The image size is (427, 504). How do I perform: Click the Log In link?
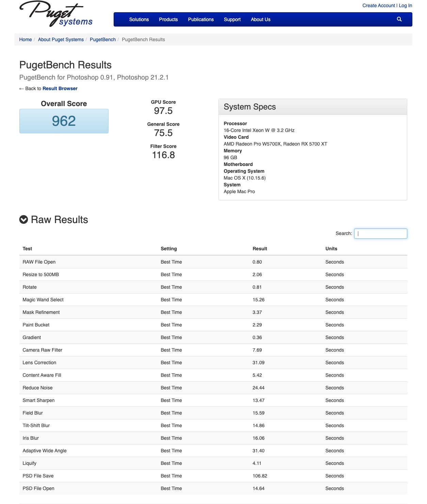click(406, 5)
